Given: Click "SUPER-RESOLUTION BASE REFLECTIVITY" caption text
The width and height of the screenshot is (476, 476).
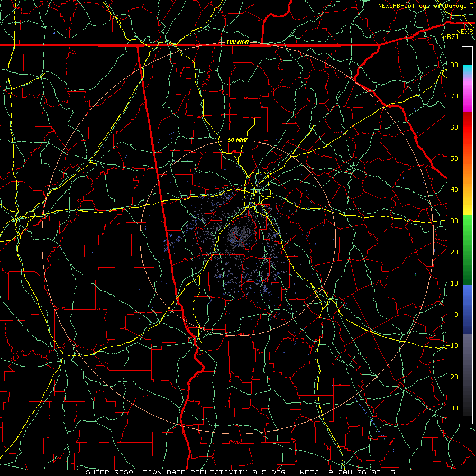Looking at the screenshot, I should 167,472.
